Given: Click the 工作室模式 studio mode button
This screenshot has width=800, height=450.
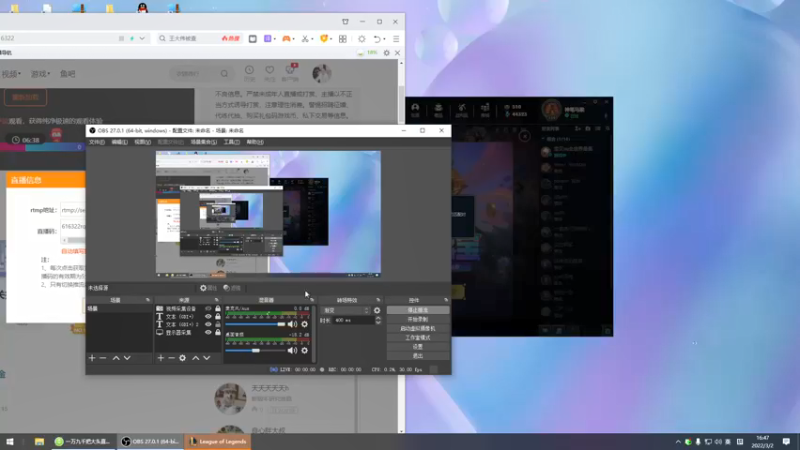Looking at the screenshot, I should pyautogui.click(x=418, y=338).
